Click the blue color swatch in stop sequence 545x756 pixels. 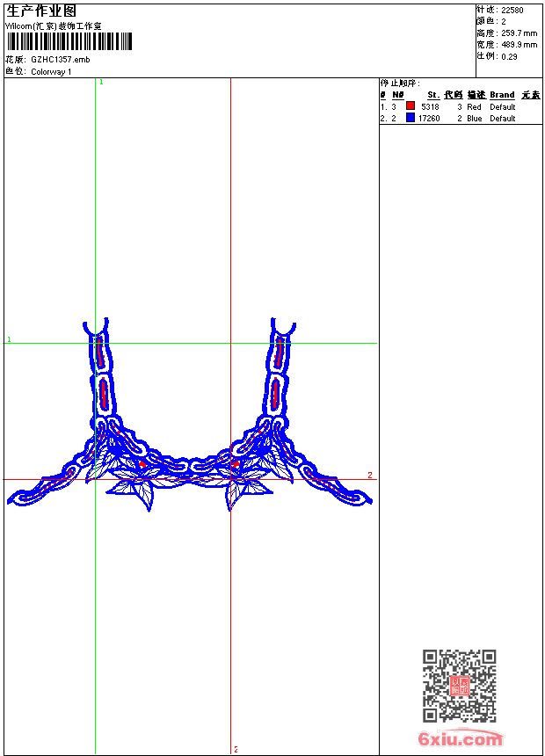click(411, 118)
